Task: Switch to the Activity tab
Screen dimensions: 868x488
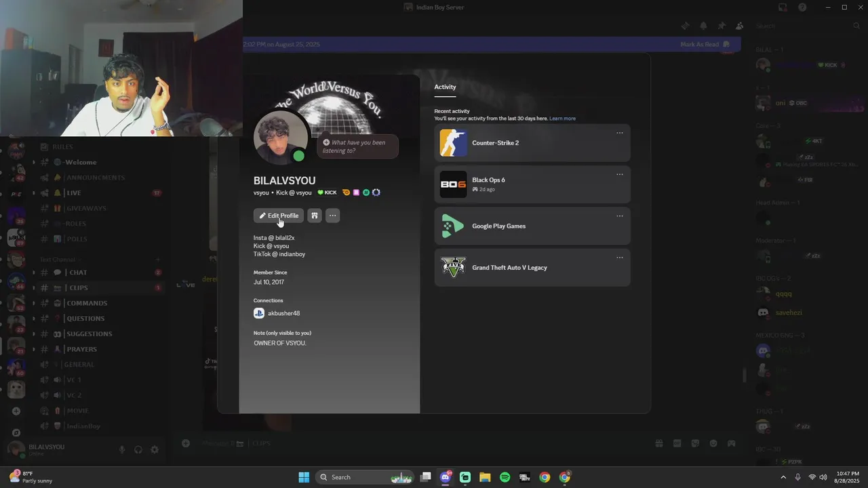Action: (445, 87)
